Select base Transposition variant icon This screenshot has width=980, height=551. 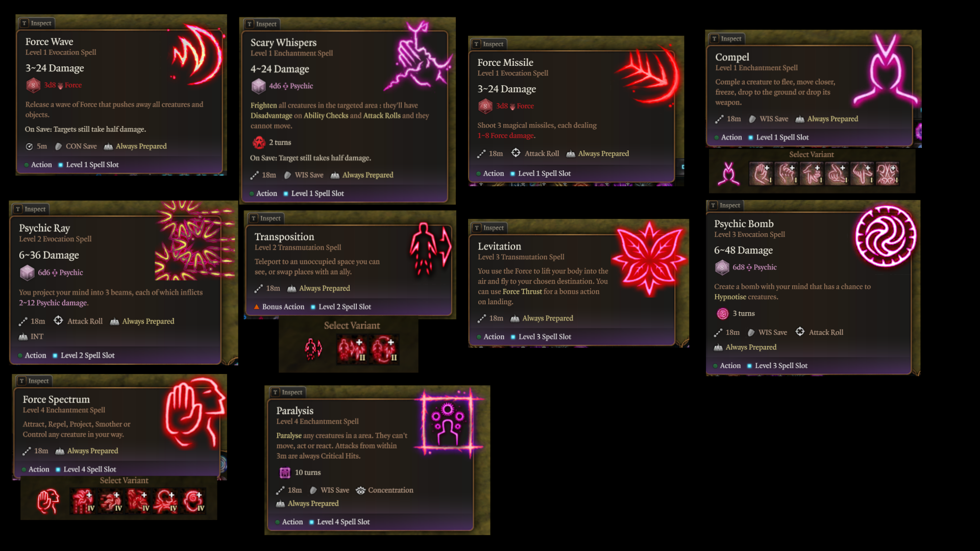(313, 349)
